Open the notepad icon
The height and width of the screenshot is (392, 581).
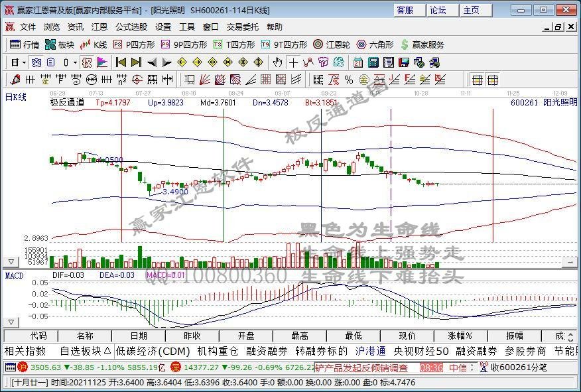pyautogui.click(x=388, y=62)
